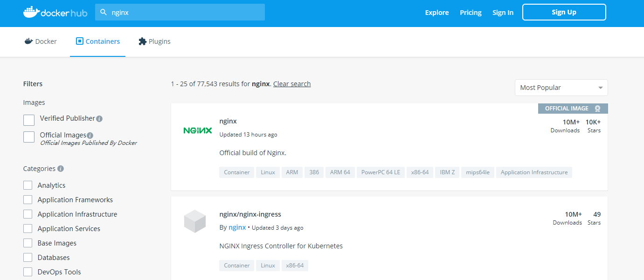Click 'NGINX Ingress Controller for Kubernetes' description
644x280 pixels.
281,246
